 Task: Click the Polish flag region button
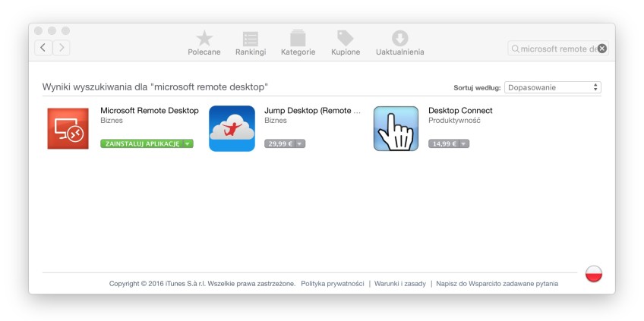pyautogui.click(x=593, y=274)
